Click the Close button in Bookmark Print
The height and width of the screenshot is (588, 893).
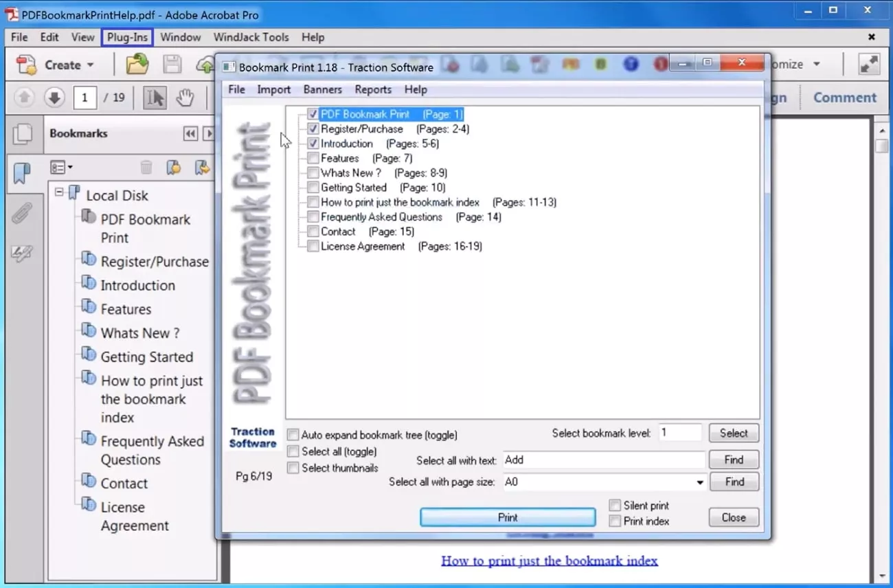[734, 517]
